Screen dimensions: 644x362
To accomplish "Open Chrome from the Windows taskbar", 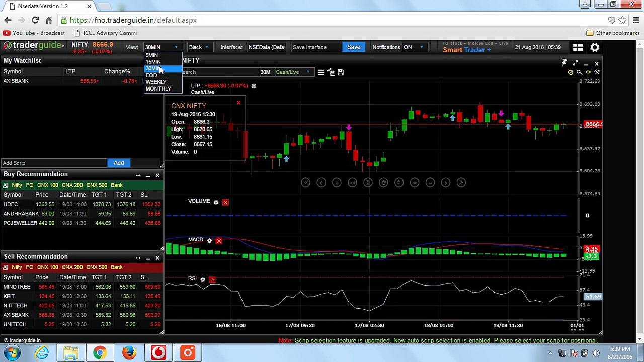I will point(100,352).
